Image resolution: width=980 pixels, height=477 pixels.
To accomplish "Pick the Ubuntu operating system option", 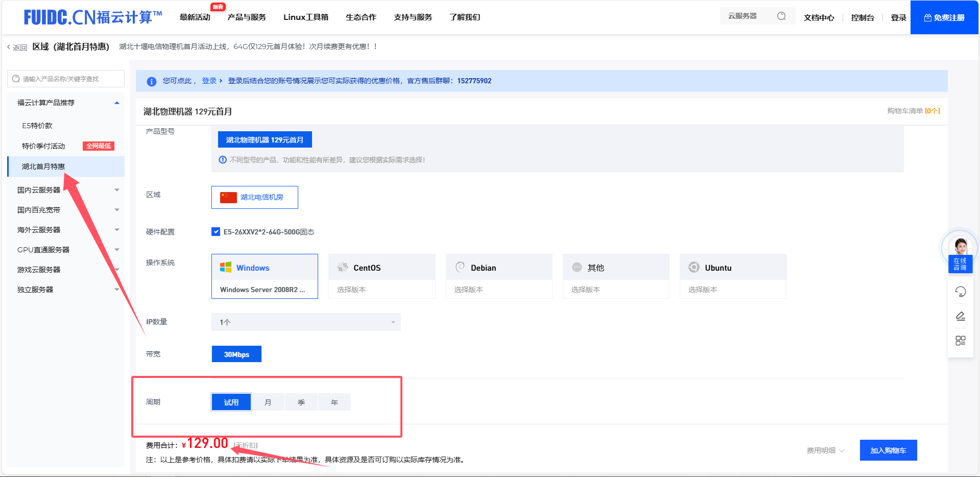I will pyautogui.click(x=733, y=276).
